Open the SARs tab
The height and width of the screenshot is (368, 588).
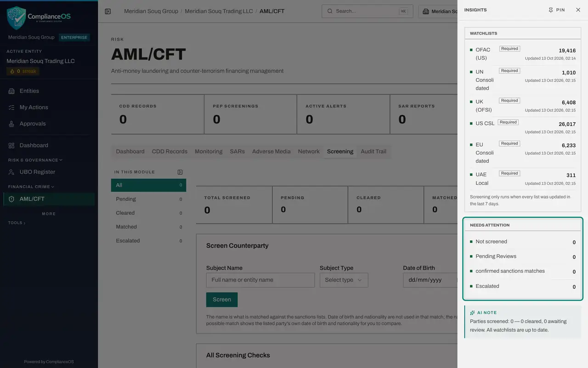(x=237, y=151)
